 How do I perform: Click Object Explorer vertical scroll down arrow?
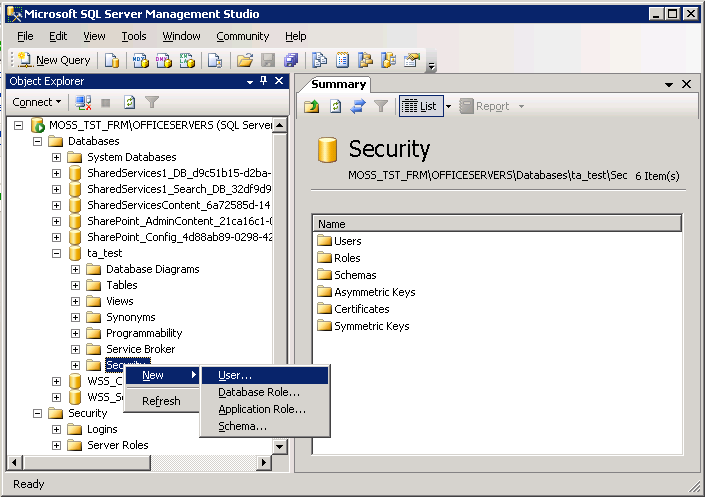pos(279,447)
